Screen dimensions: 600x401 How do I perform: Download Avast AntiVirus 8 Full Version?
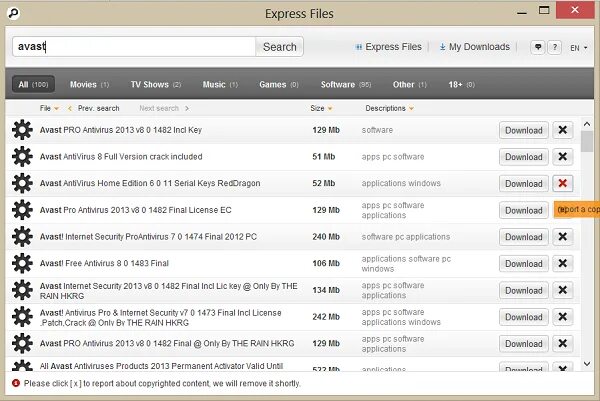pos(523,156)
